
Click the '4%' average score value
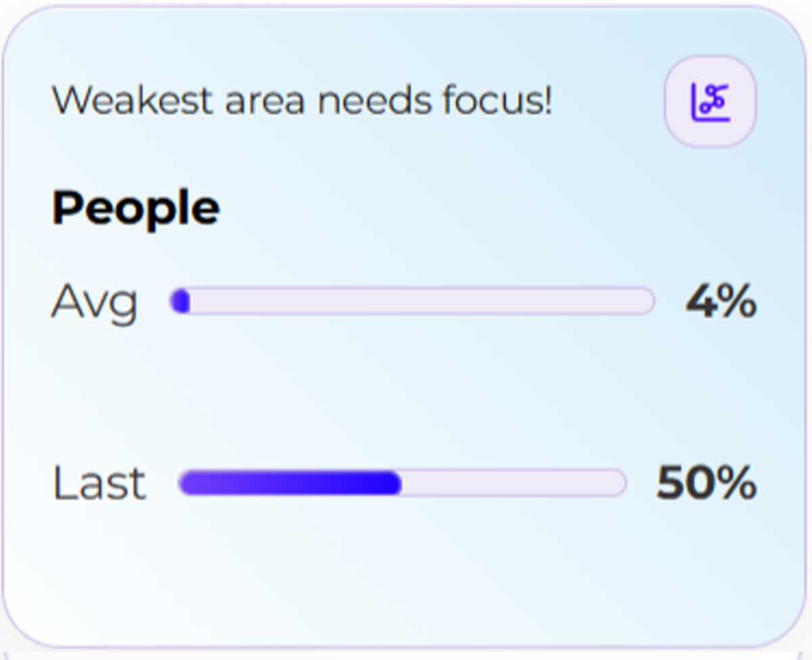tap(721, 301)
